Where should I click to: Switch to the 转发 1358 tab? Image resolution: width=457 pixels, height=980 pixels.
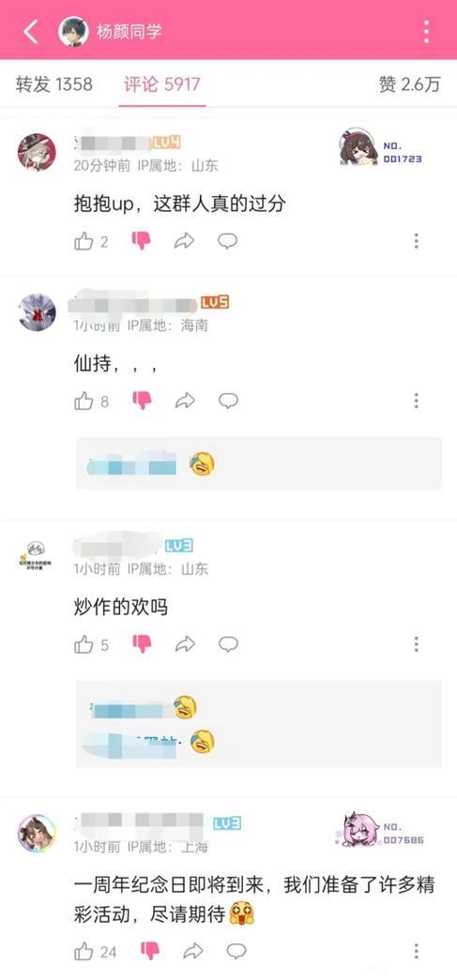click(54, 84)
